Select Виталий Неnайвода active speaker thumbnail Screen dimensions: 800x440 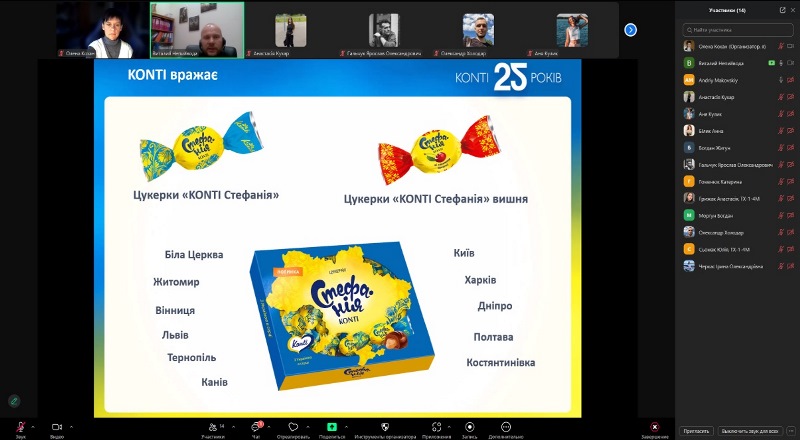[197, 30]
